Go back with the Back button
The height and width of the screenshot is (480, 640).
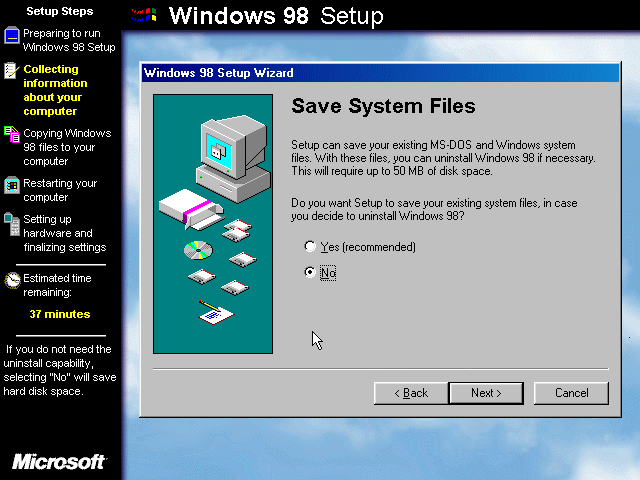[x=411, y=393]
